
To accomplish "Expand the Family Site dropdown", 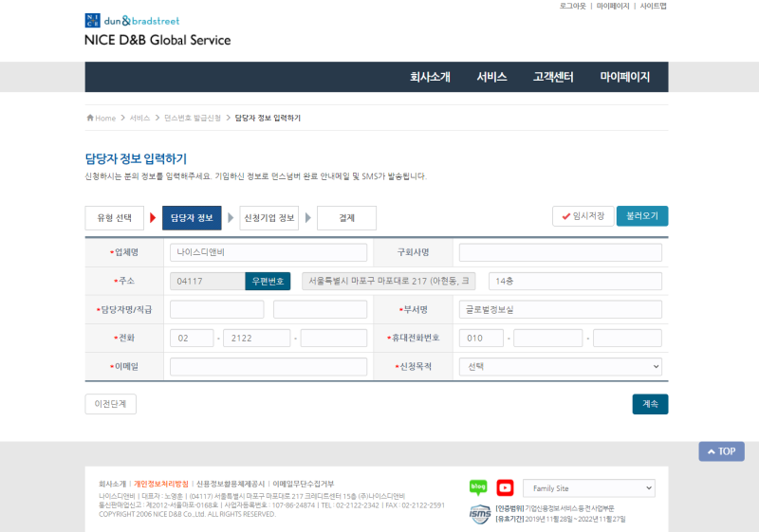I will [x=588, y=488].
